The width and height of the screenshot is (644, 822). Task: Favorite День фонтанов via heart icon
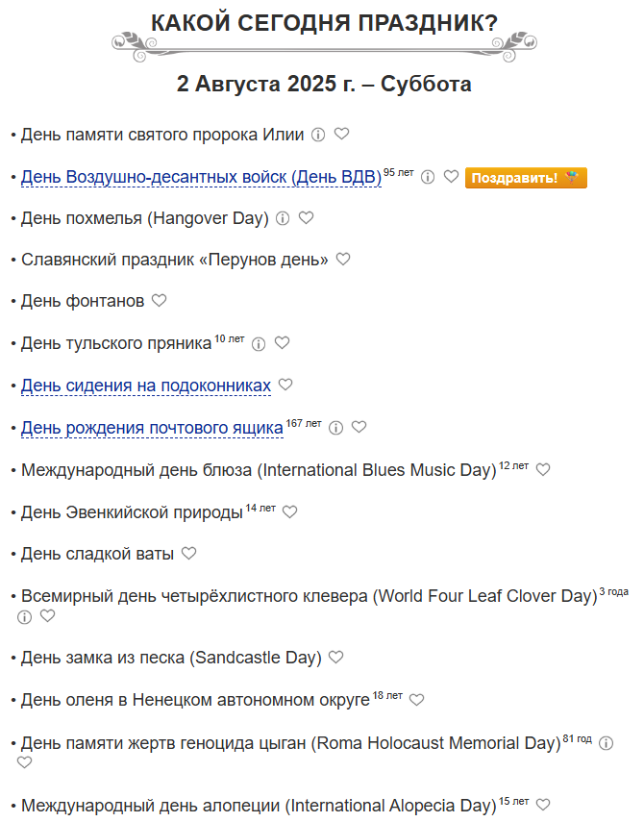coord(159,300)
